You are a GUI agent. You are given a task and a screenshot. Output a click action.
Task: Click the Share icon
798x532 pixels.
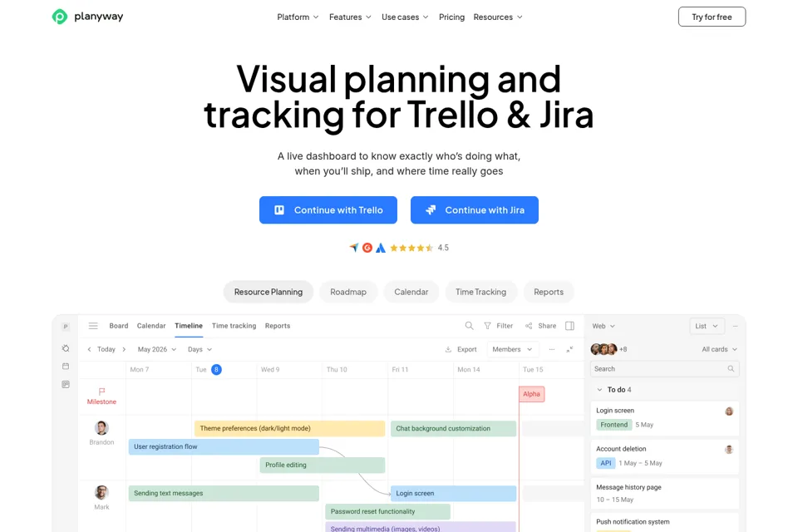click(529, 326)
